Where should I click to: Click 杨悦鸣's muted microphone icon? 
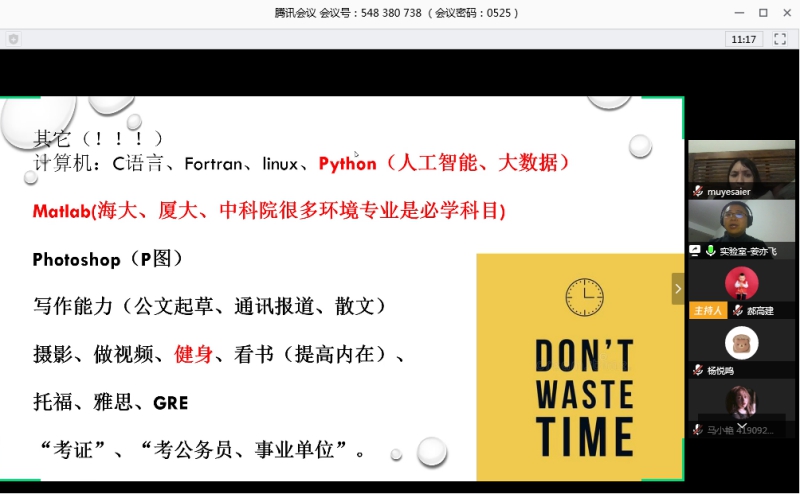coord(697,370)
